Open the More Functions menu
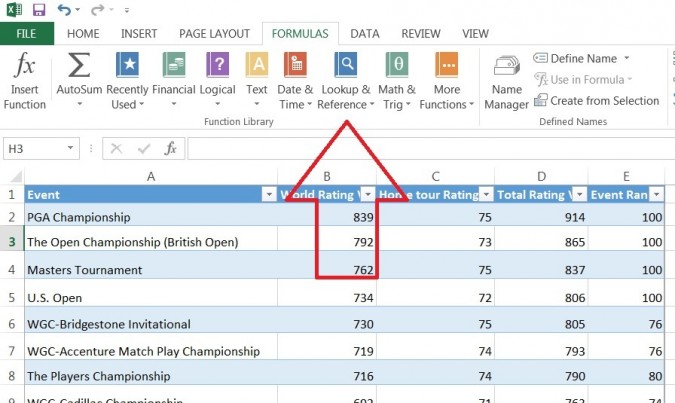The height and width of the screenshot is (403, 675). click(447, 81)
